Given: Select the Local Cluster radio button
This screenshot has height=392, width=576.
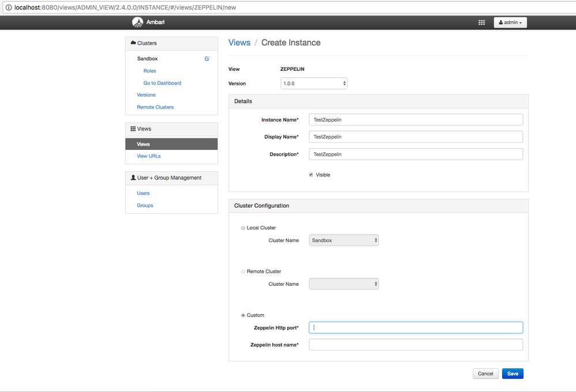Looking at the screenshot, I should (243, 228).
